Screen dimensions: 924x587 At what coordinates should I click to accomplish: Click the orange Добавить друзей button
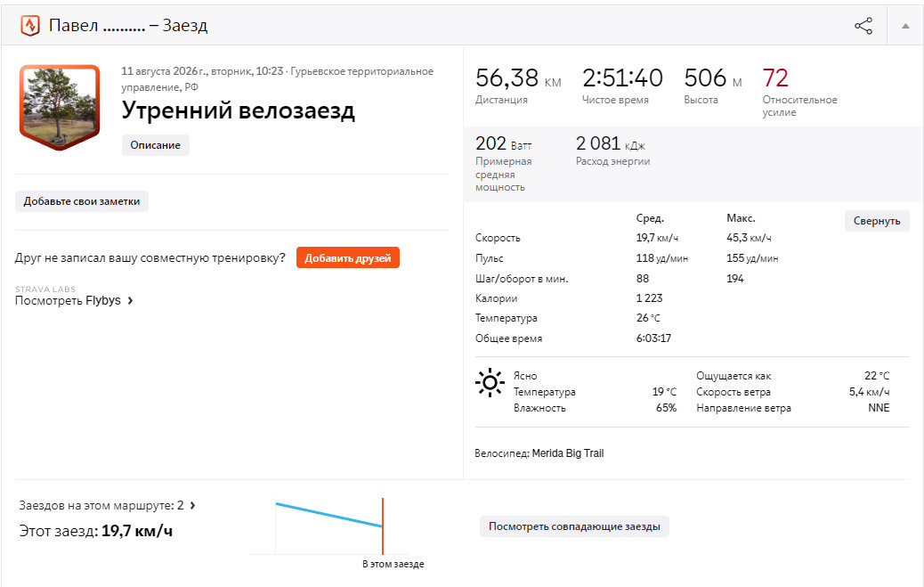click(348, 257)
